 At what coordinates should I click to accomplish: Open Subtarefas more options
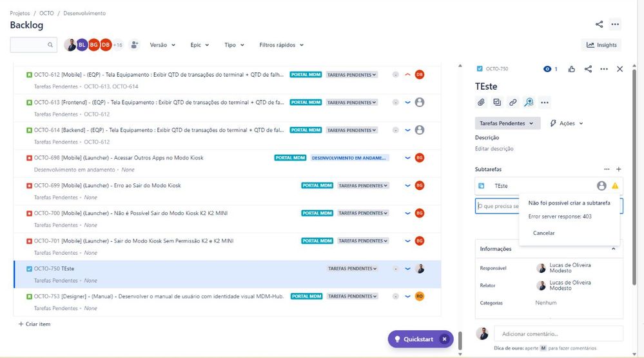[607, 169]
